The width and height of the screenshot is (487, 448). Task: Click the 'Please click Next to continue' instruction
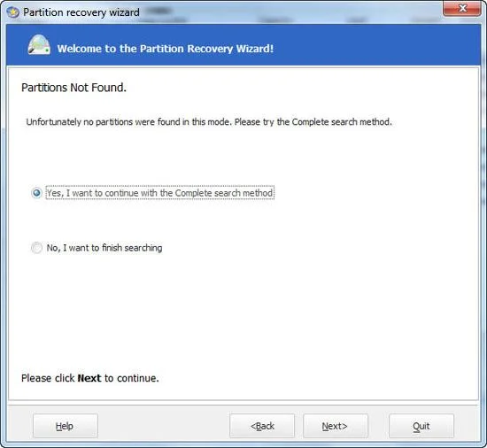90,378
